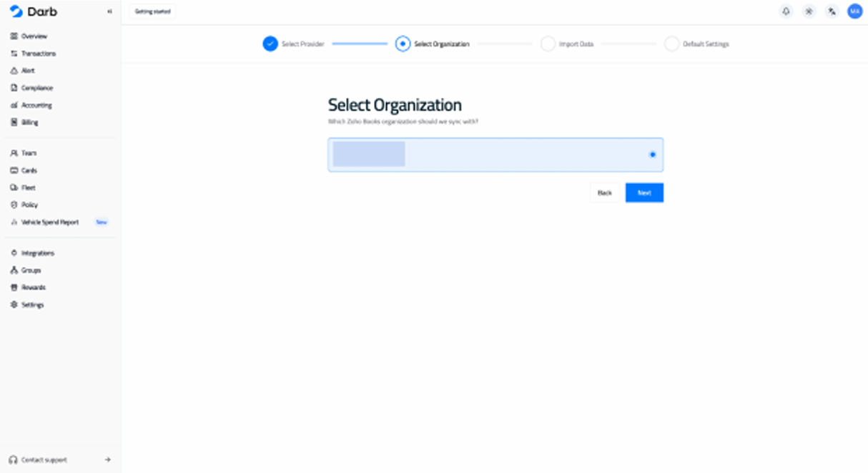Open the language translate icon
868x473 pixels.
click(832, 11)
